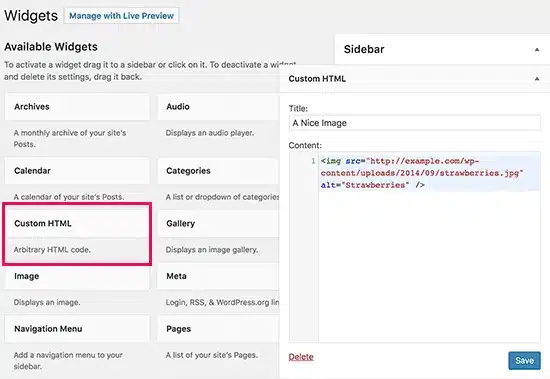This screenshot has height=379, width=550.
Task: Select the Audio widget
Action: coord(217,107)
